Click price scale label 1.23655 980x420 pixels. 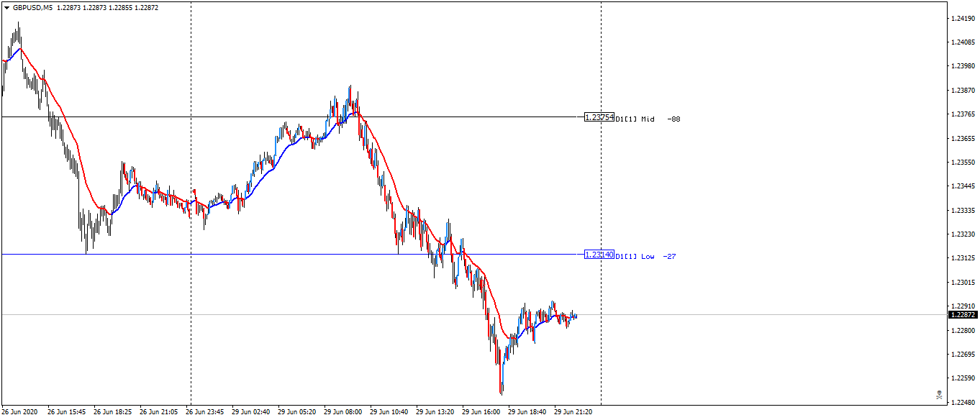963,138
